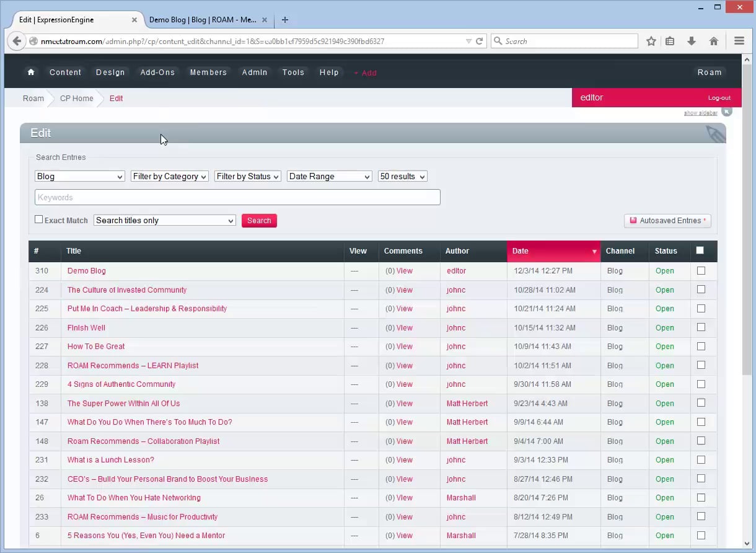
Task: Go to the control panel home icon
Action: [x=31, y=73]
